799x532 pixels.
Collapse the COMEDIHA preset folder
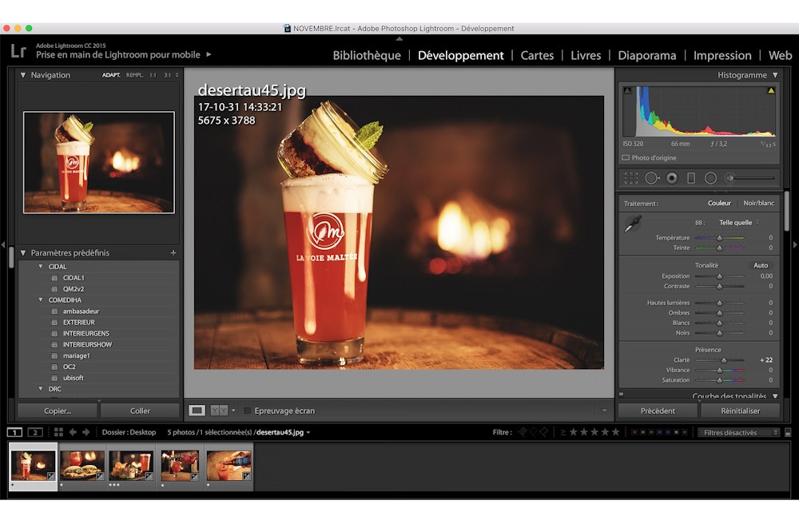tap(41, 300)
